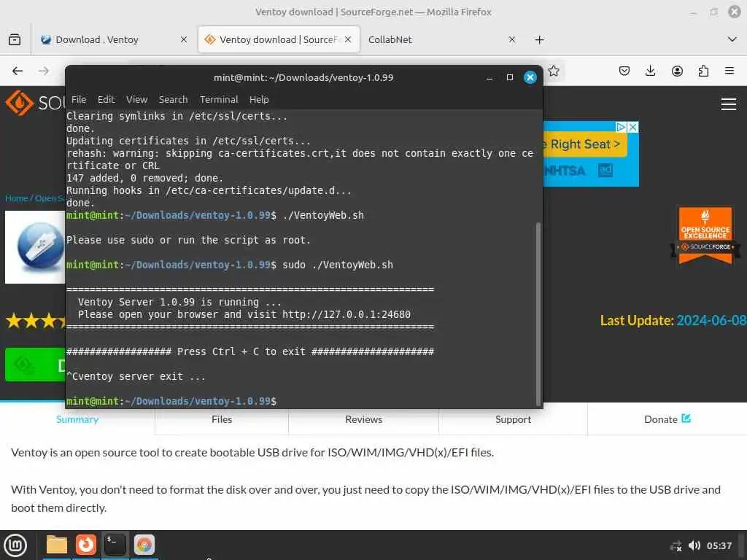This screenshot has width=747, height=560.
Task: Open the Summary tab
Action: 77,419
